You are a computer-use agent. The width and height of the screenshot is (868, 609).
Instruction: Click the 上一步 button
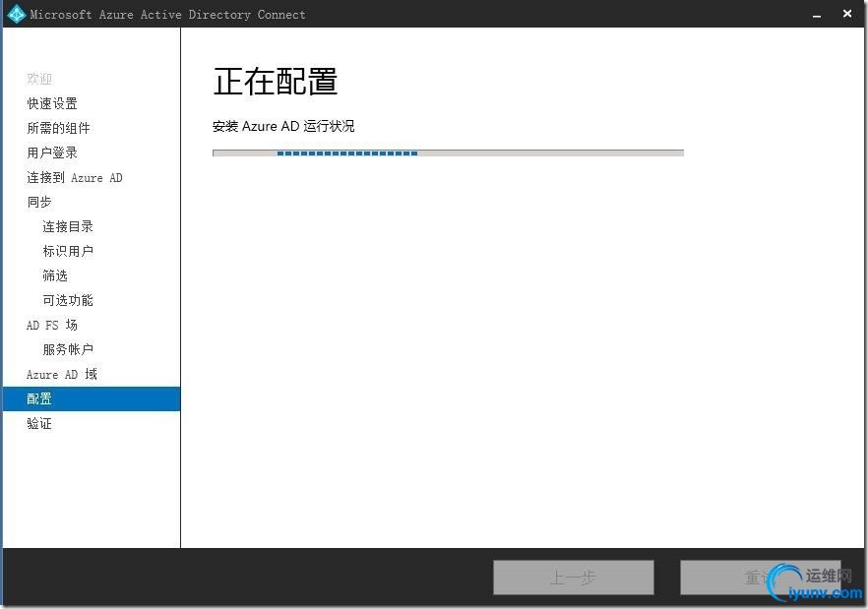(x=574, y=578)
